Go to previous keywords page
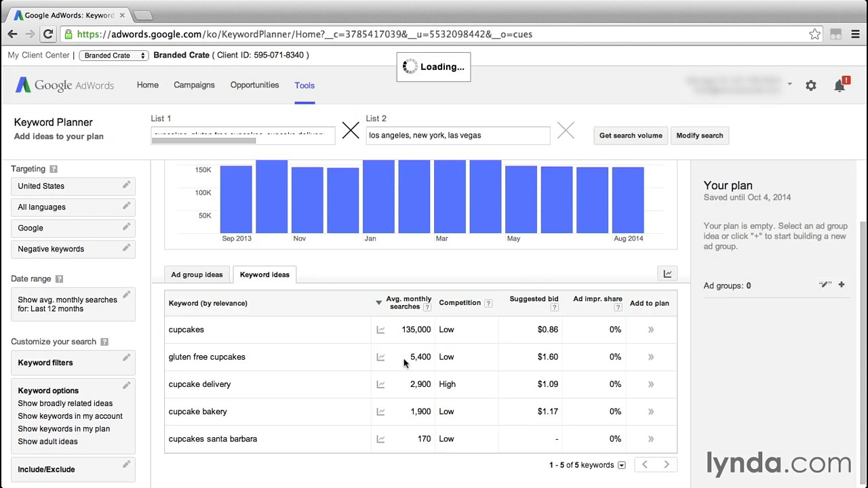Screen dimensions: 868x488 [x=644, y=465]
